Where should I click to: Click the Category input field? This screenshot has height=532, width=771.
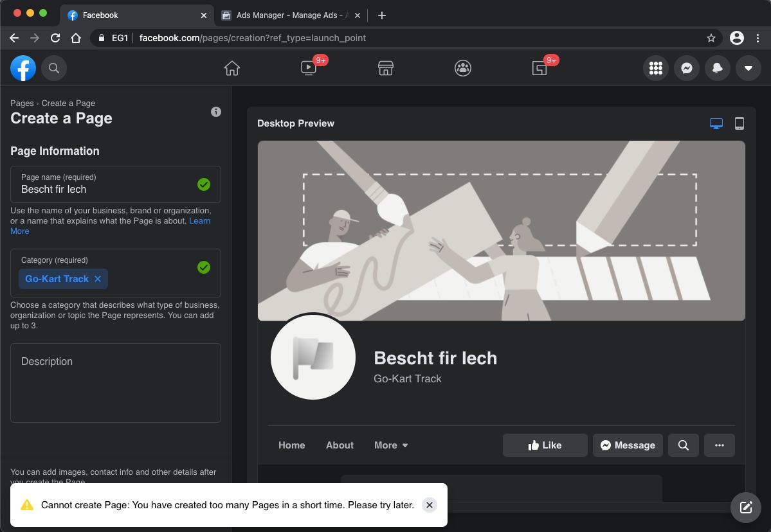point(116,272)
